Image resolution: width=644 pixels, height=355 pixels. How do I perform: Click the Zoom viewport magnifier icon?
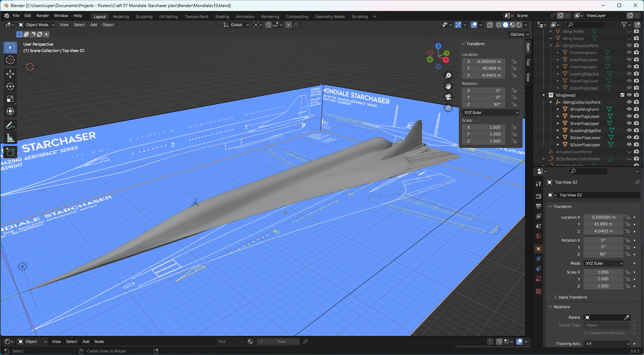(448, 76)
